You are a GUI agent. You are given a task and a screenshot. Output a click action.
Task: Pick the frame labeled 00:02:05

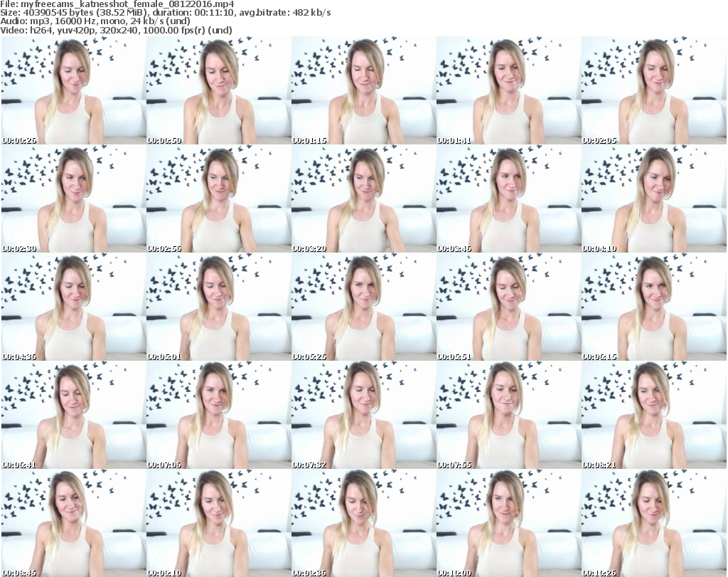(x=654, y=90)
